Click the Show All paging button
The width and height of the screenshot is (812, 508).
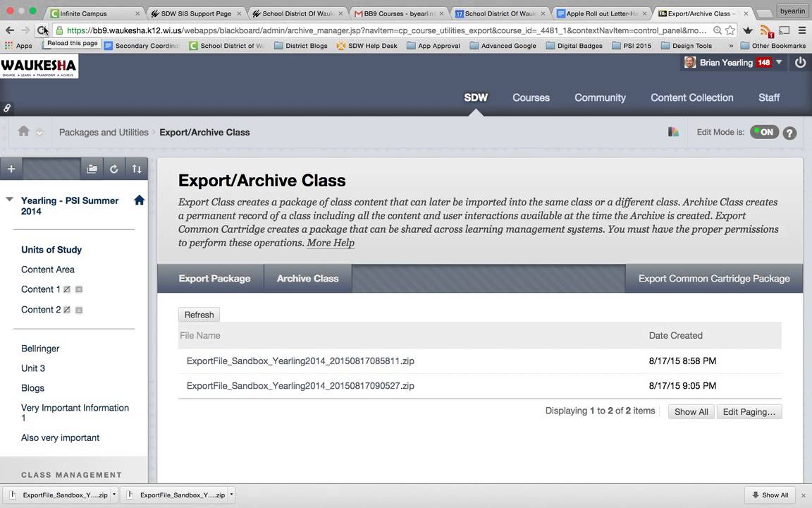click(x=691, y=411)
